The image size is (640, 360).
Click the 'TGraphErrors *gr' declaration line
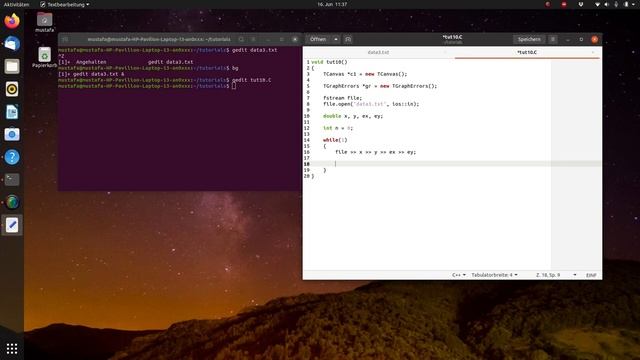380,86
